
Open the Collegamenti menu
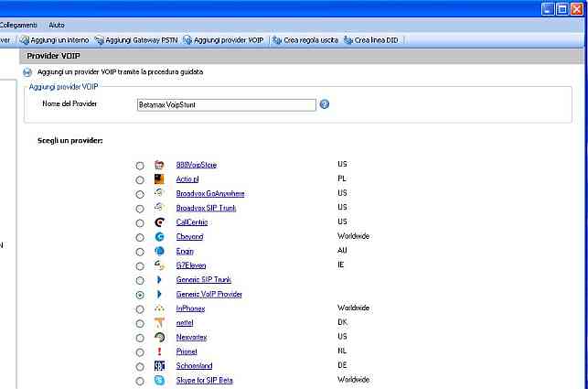click(18, 25)
